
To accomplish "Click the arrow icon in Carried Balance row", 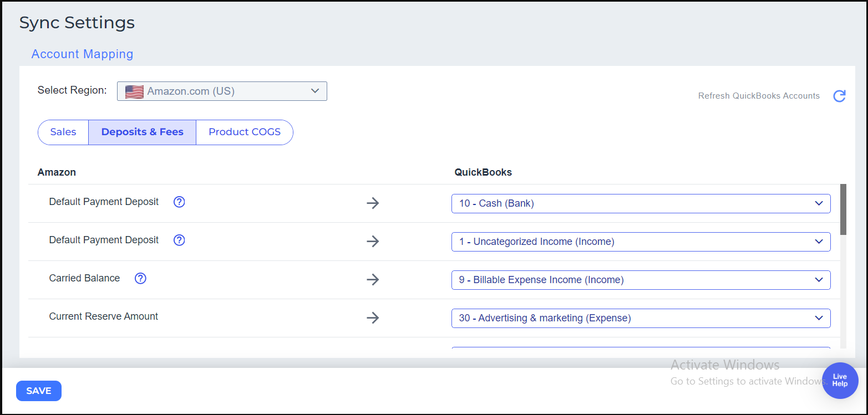I will (x=373, y=280).
